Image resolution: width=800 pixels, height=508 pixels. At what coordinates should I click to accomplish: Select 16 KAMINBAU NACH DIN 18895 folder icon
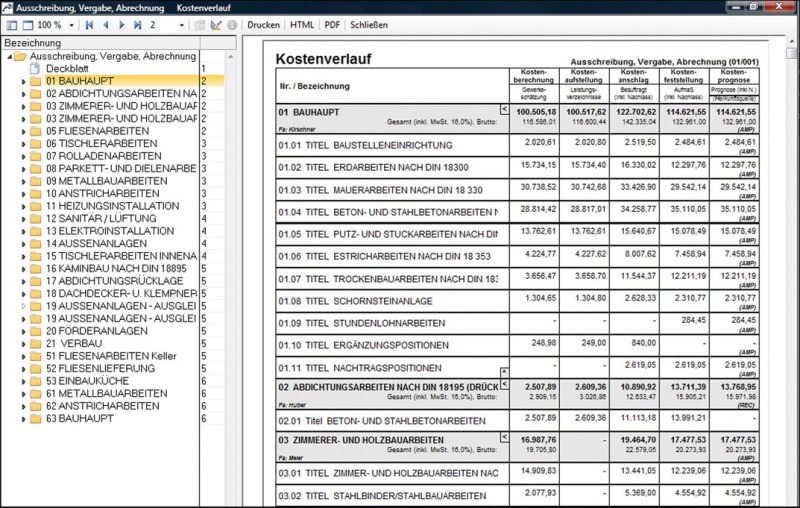click(35, 269)
